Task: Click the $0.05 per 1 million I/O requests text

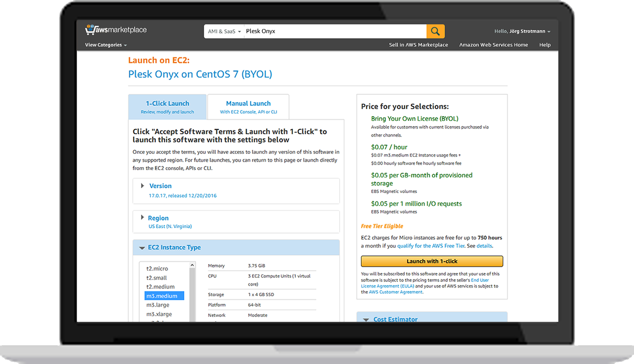Action: [416, 204]
